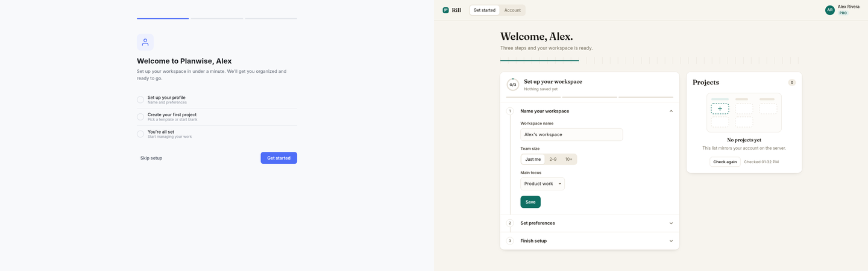Click the PRO badge under Alex Rivera

point(843,13)
